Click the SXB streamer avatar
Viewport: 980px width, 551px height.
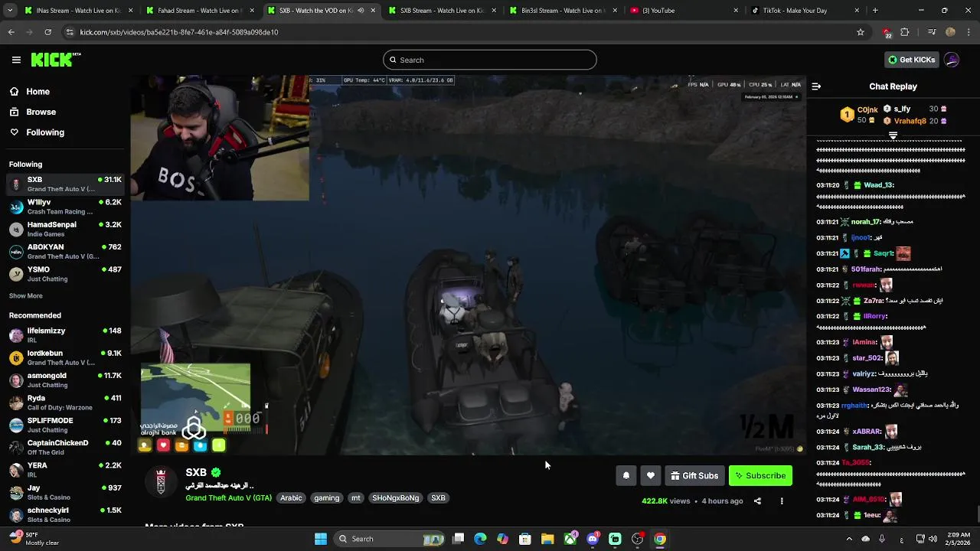coord(161,481)
